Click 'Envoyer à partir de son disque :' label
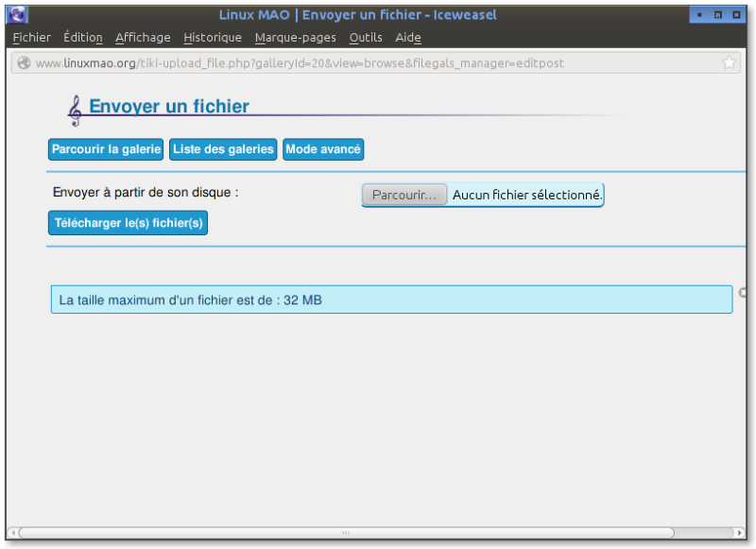 (146, 193)
